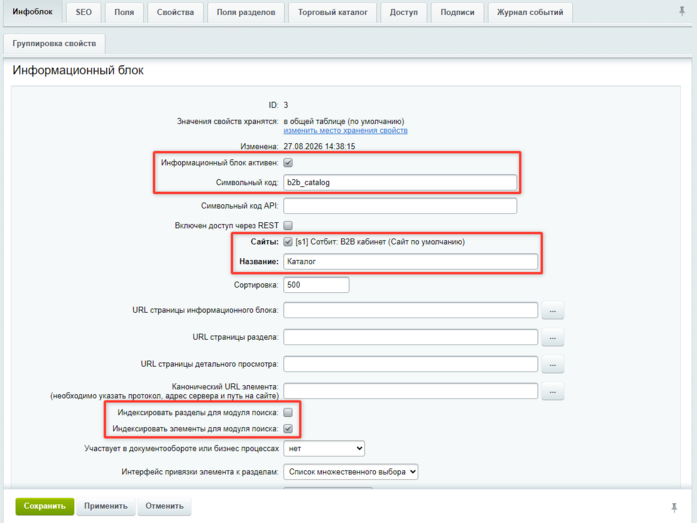Open browse dialog for URL страницы детального просмотра
697x523 pixels.
click(553, 364)
